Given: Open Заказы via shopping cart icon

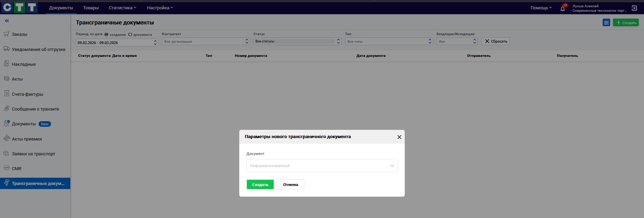Looking at the screenshot, I should 7,34.
